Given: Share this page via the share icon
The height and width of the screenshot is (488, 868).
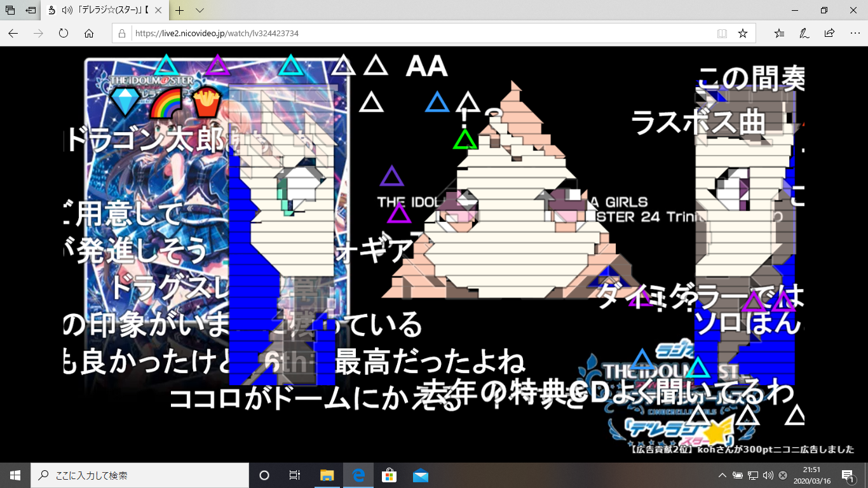Looking at the screenshot, I should coord(829,33).
